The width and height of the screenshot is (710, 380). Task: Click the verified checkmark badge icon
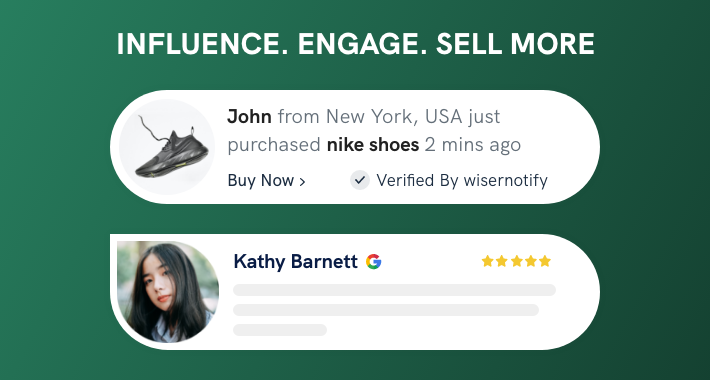pyautogui.click(x=360, y=180)
